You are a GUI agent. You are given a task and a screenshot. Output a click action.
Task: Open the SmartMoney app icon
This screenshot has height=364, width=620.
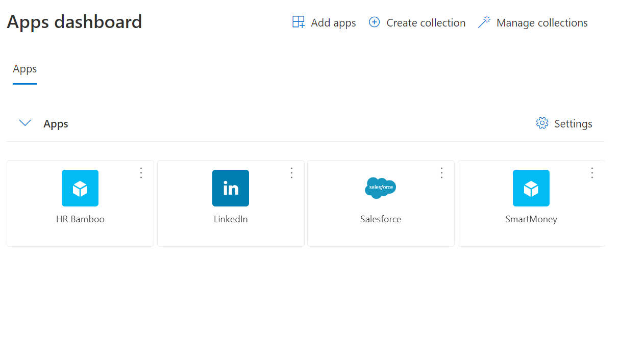tap(531, 188)
